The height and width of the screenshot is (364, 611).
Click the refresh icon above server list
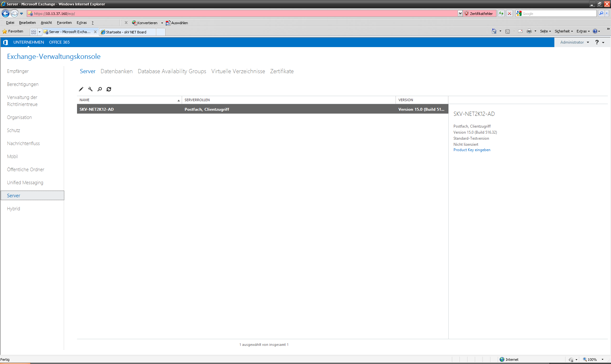(109, 89)
